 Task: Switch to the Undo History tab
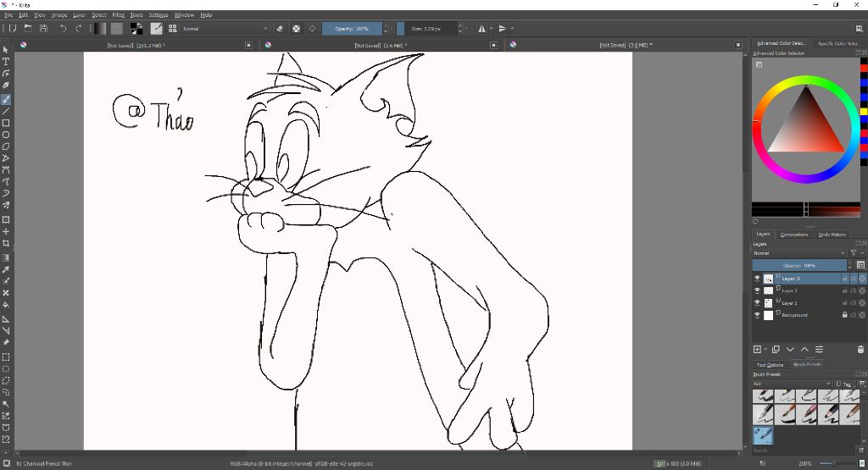tap(832, 235)
